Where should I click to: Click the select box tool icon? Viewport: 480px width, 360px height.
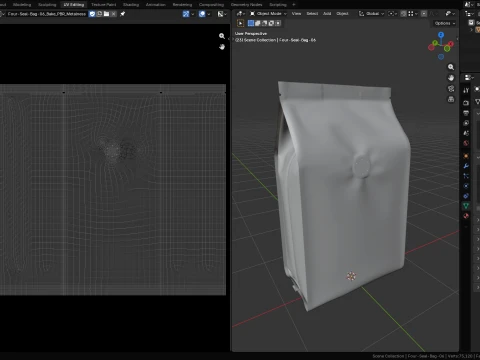(240, 23)
